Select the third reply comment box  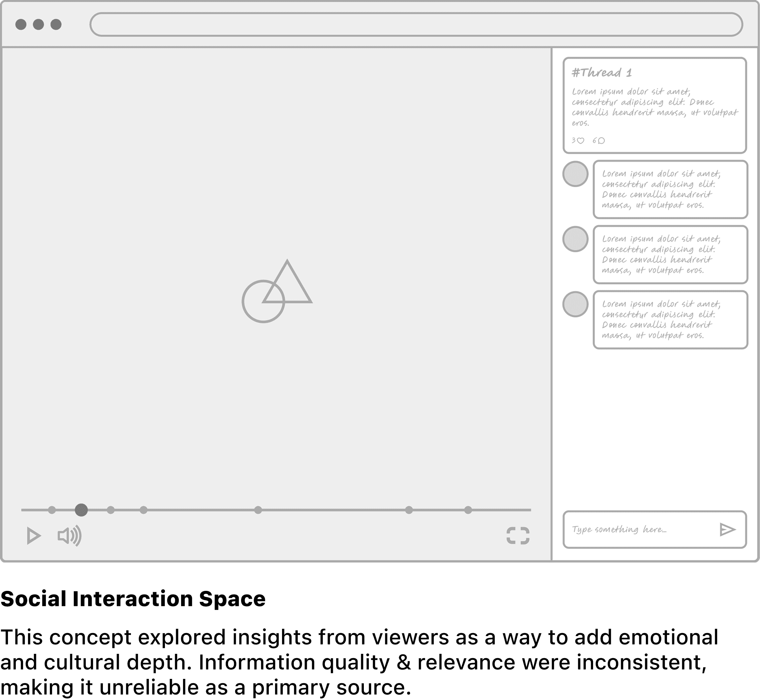pyautogui.click(x=670, y=320)
